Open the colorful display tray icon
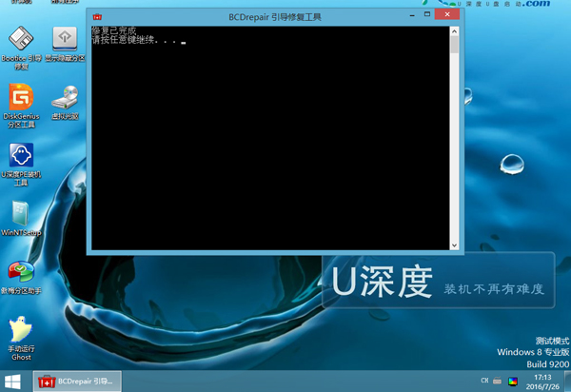Viewport: 571px width, 392px height. tap(514, 382)
